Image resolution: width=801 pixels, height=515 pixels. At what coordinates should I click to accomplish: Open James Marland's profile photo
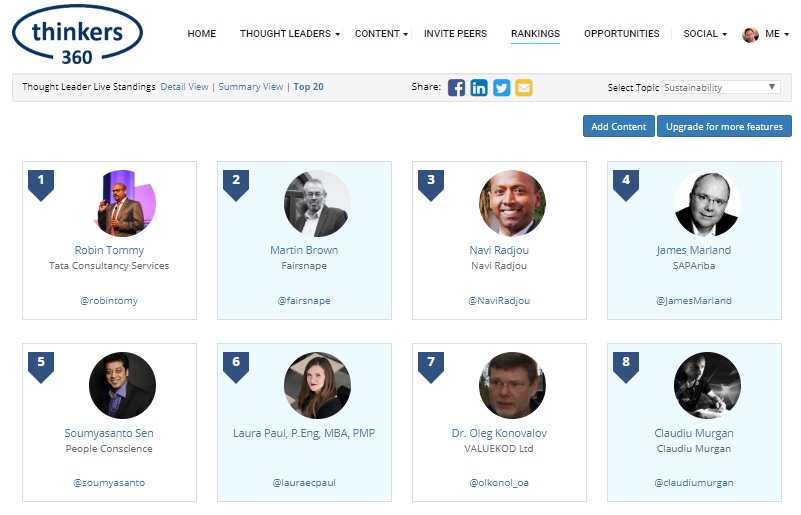pyautogui.click(x=707, y=203)
